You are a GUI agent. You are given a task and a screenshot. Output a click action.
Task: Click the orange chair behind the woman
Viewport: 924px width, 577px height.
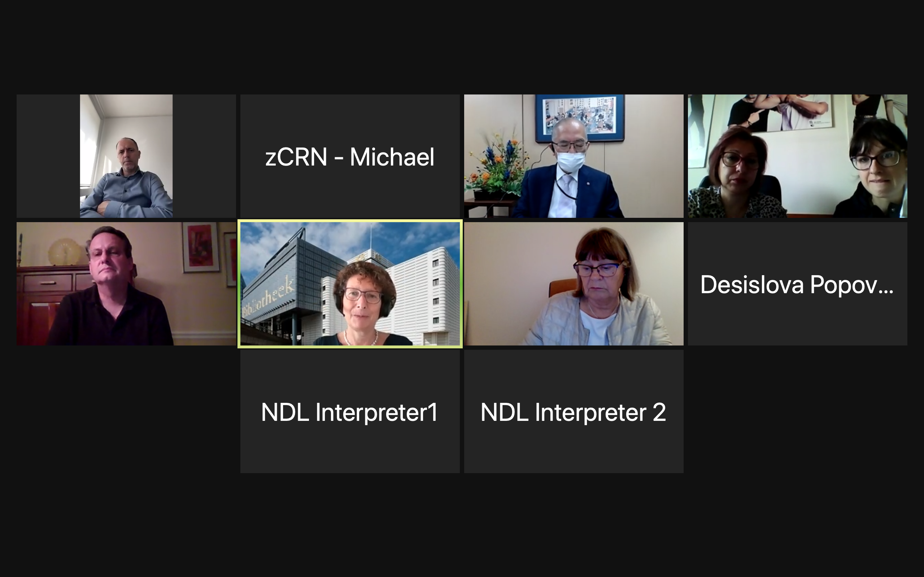tap(562, 288)
